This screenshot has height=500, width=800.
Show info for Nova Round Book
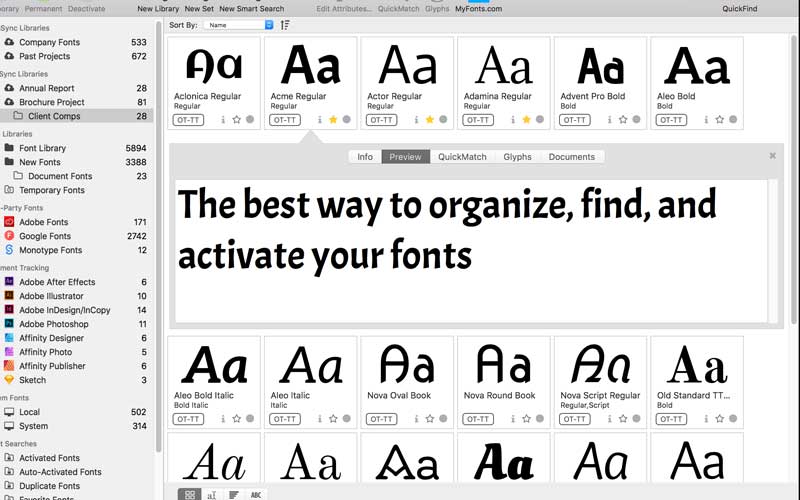coord(513,419)
